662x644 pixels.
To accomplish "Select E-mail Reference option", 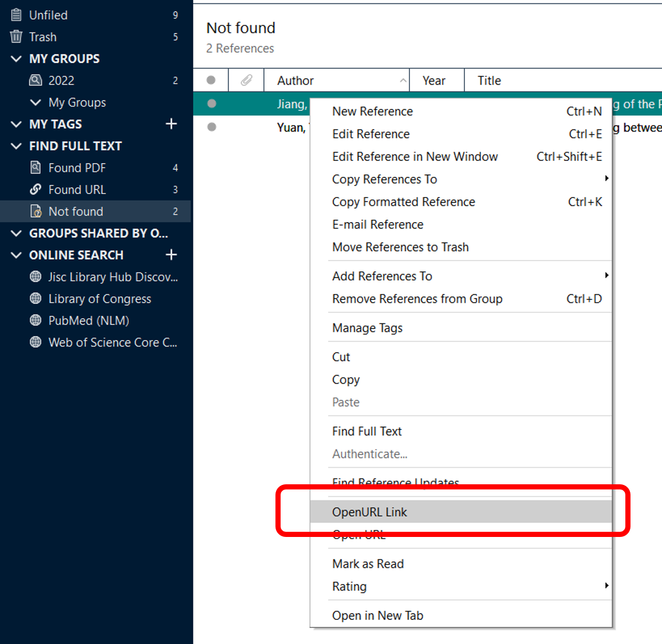I will tap(461, 224).
